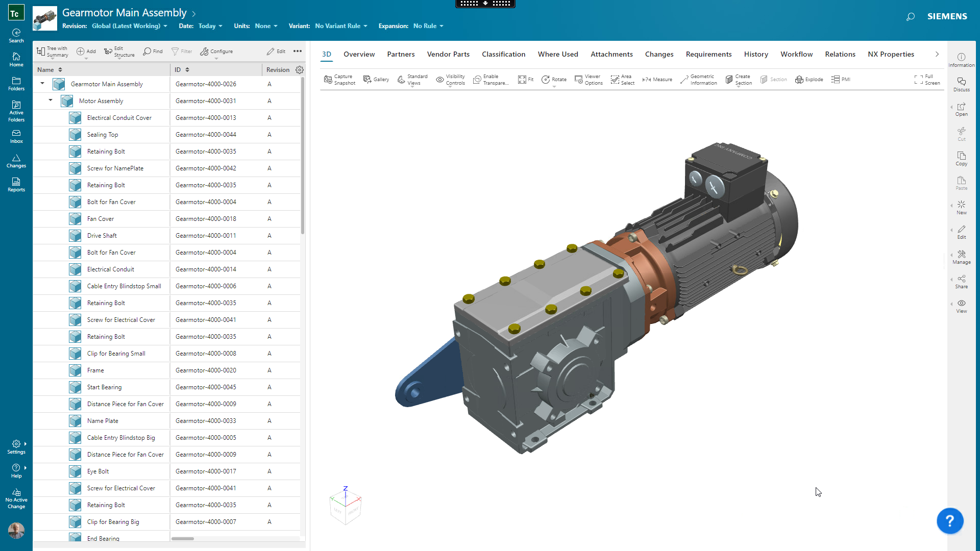Switch to the Where Used tab
980x551 pixels.
point(557,54)
